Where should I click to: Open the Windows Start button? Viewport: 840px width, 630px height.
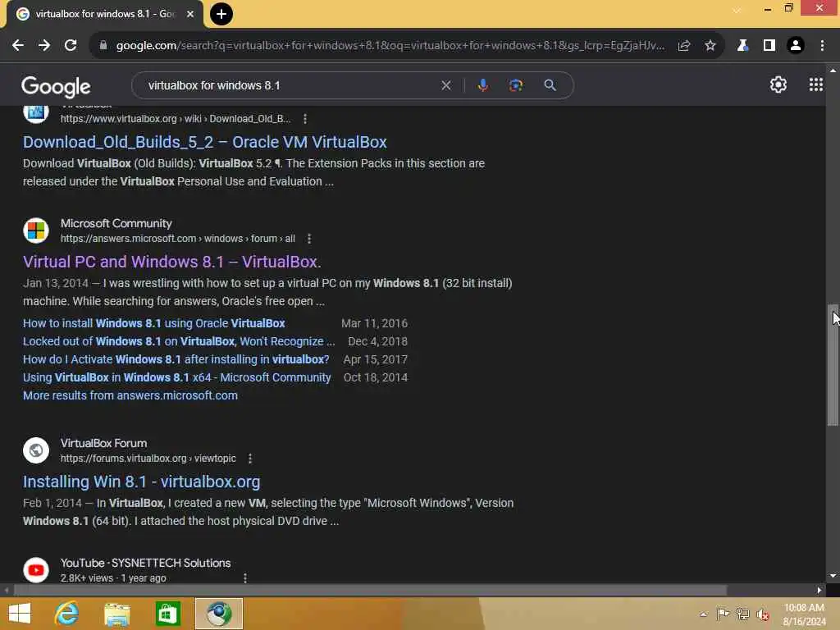[20, 614]
